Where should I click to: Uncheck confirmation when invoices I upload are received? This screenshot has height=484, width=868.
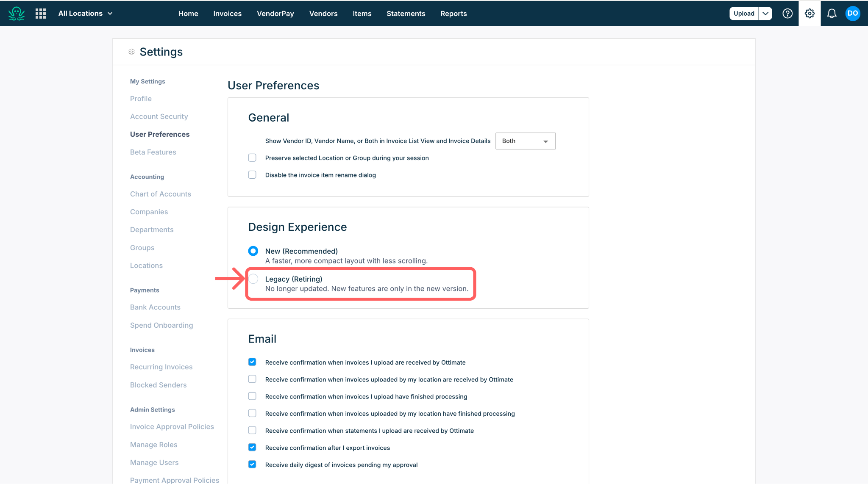[x=252, y=362]
